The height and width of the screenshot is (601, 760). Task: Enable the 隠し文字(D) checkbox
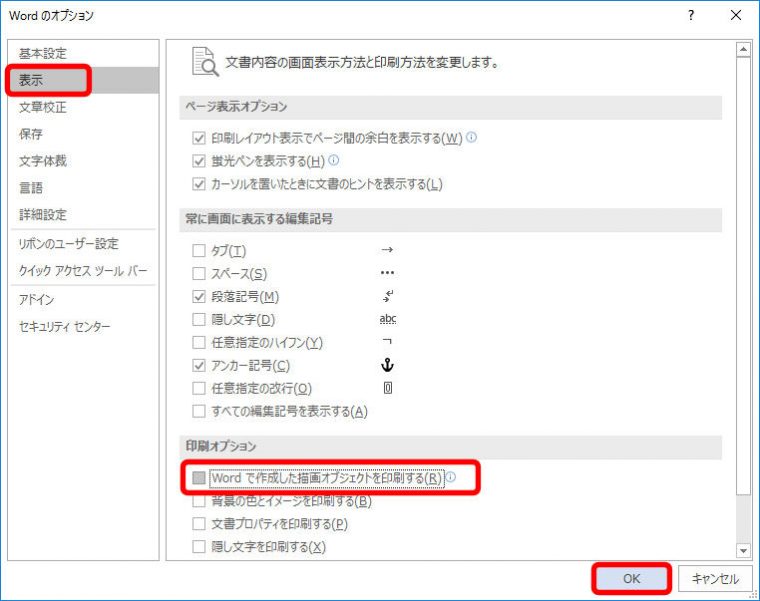(x=199, y=319)
